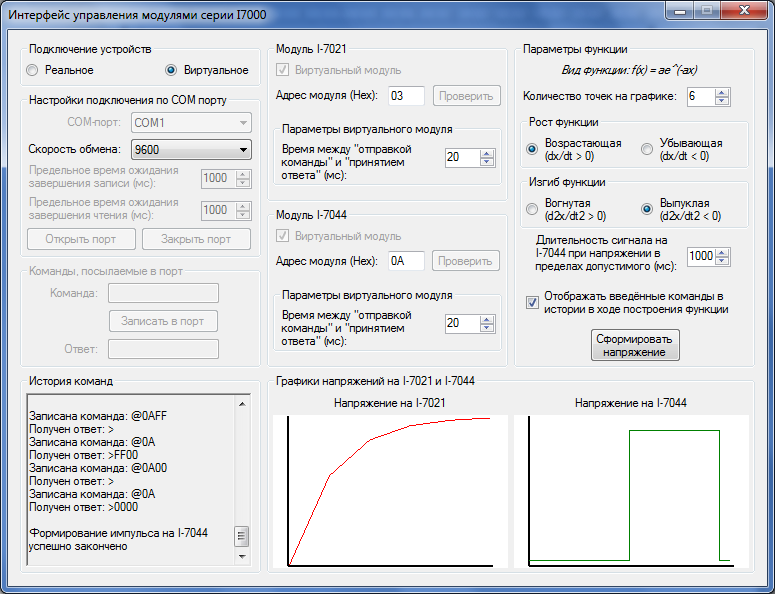Select Выпуклая function curvature option
The image size is (775, 594).
pyautogui.click(x=646, y=209)
